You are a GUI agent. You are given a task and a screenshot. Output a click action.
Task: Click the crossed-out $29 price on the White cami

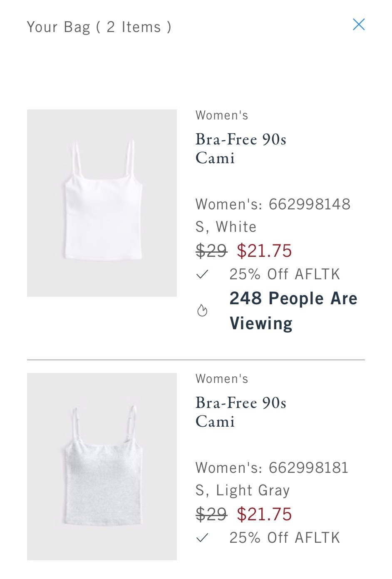click(x=211, y=251)
